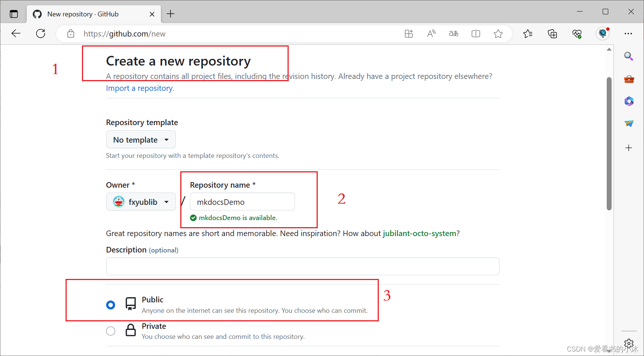
Task: Open the paper plane sidebar icon
Action: pos(629,124)
